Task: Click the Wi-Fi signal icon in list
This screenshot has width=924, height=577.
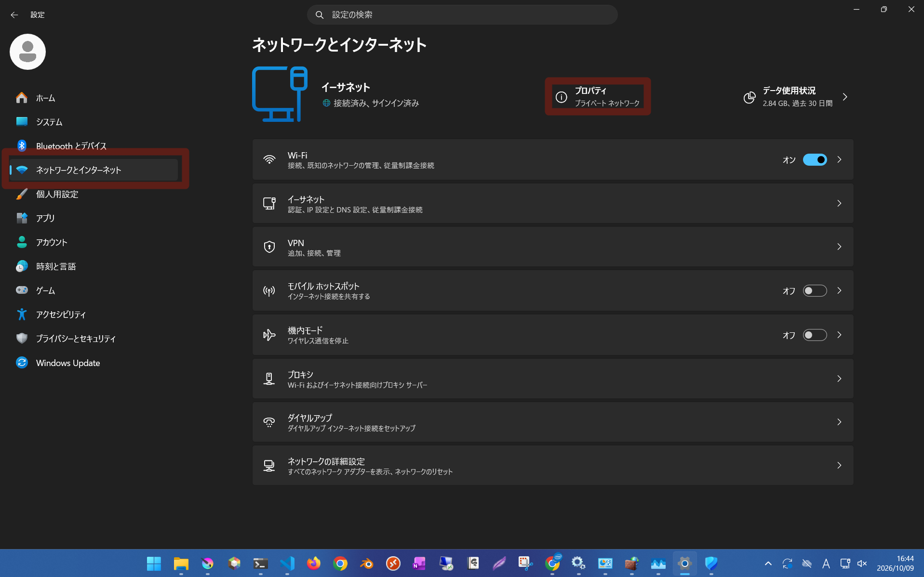Action: (269, 160)
